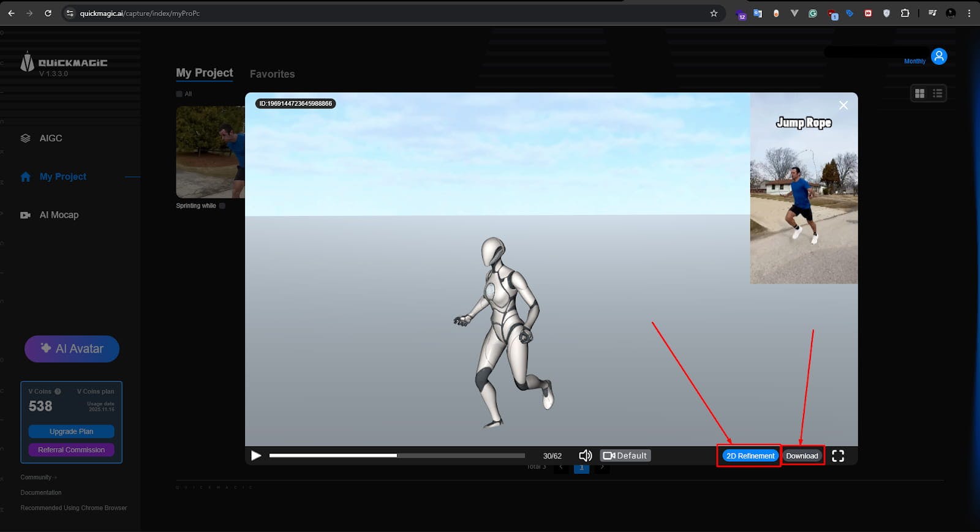Image resolution: width=980 pixels, height=532 pixels.
Task: Click the AI Mocap camera icon
Action: click(25, 215)
